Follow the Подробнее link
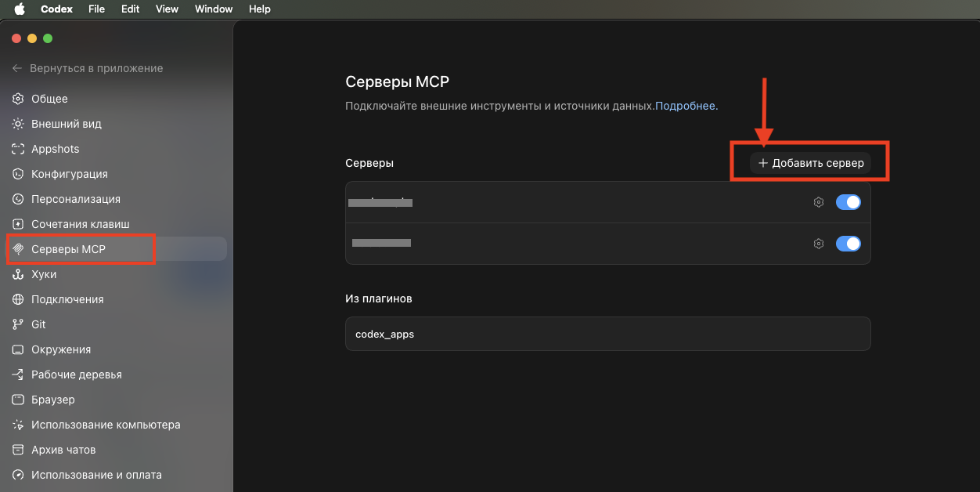 click(685, 106)
